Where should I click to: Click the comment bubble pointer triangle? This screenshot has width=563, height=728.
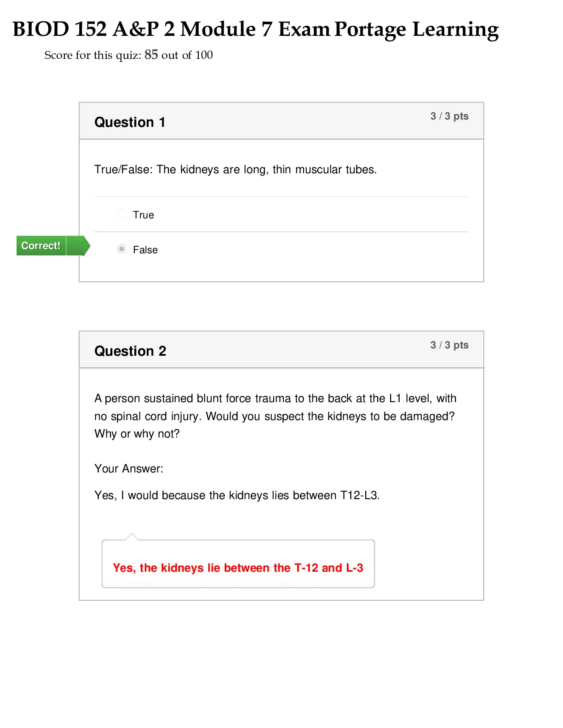tap(132, 536)
